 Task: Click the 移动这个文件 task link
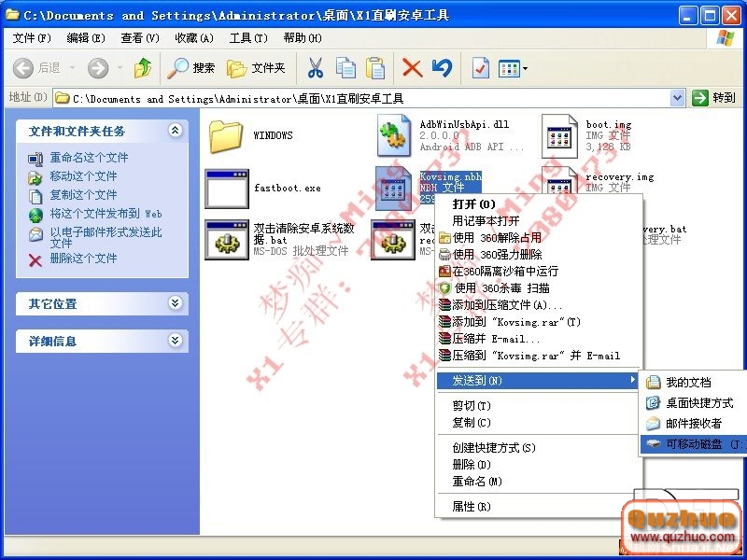coord(83,176)
